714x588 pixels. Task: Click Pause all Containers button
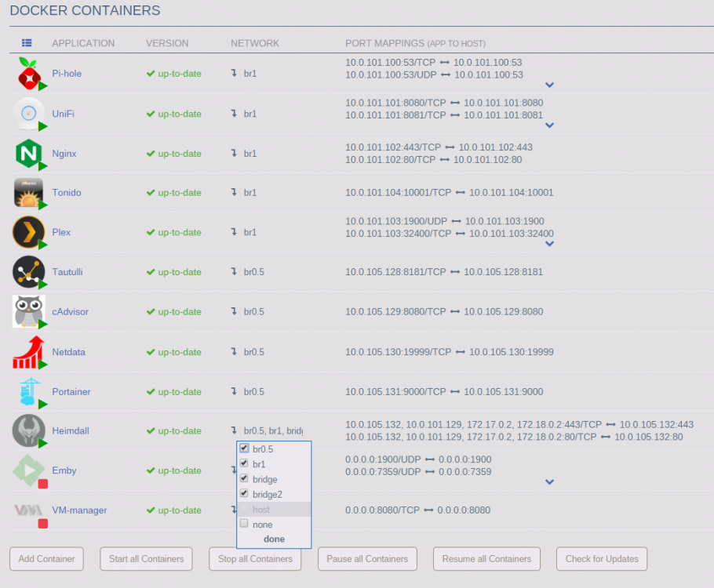pos(367,559)
